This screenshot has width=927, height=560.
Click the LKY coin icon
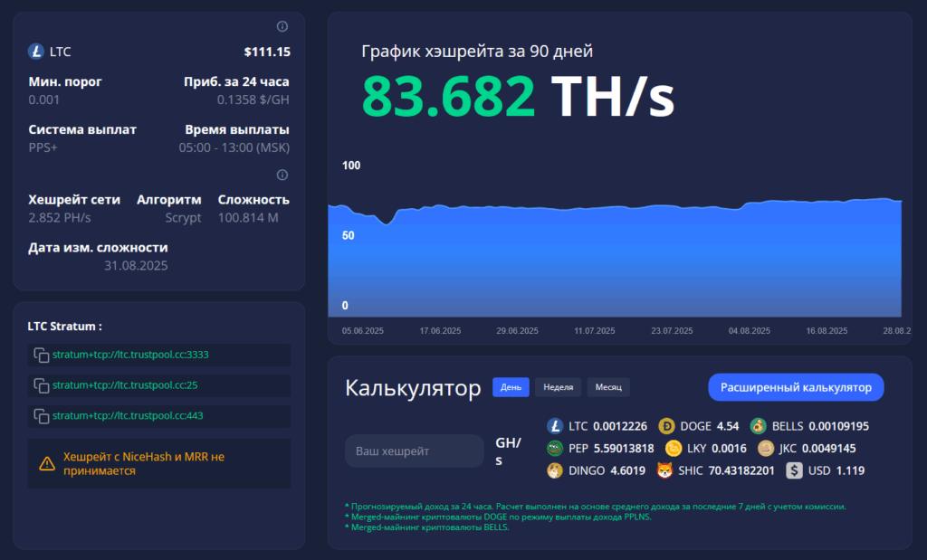click(x=674, y=449)
